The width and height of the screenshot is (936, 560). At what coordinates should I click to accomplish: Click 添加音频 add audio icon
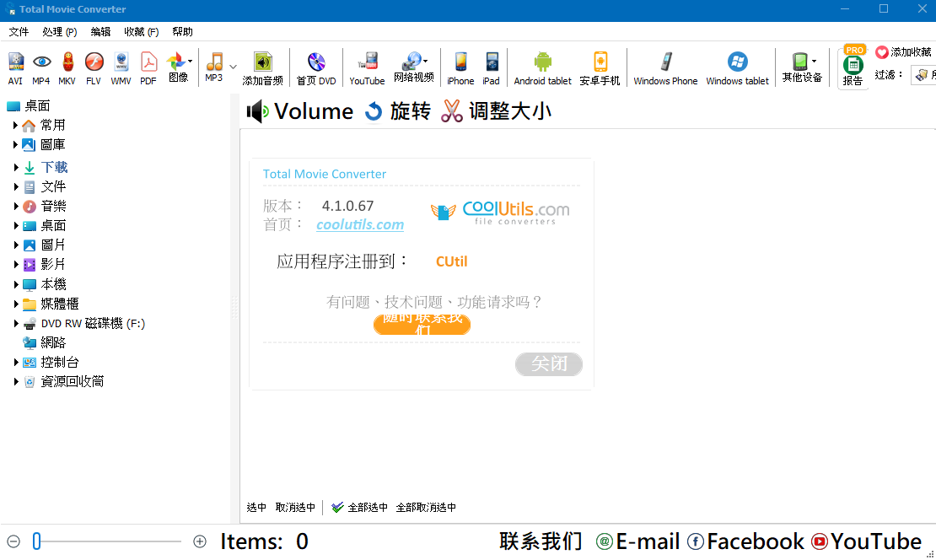262,68
